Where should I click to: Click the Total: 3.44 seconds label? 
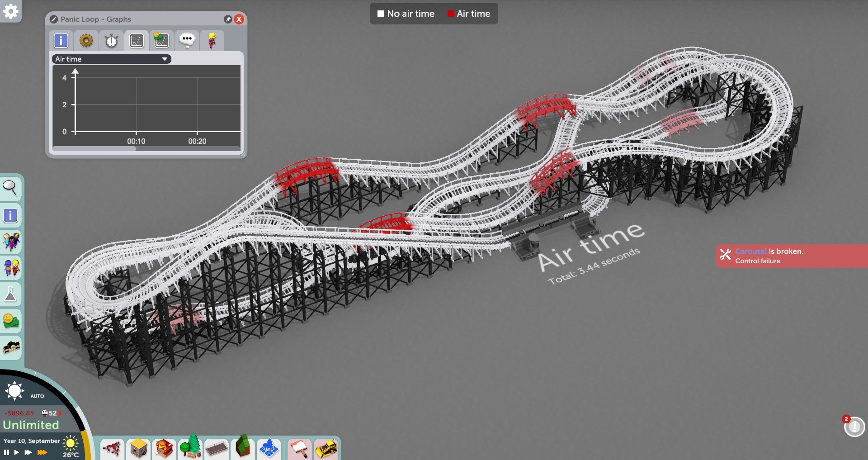coord(594,266)
